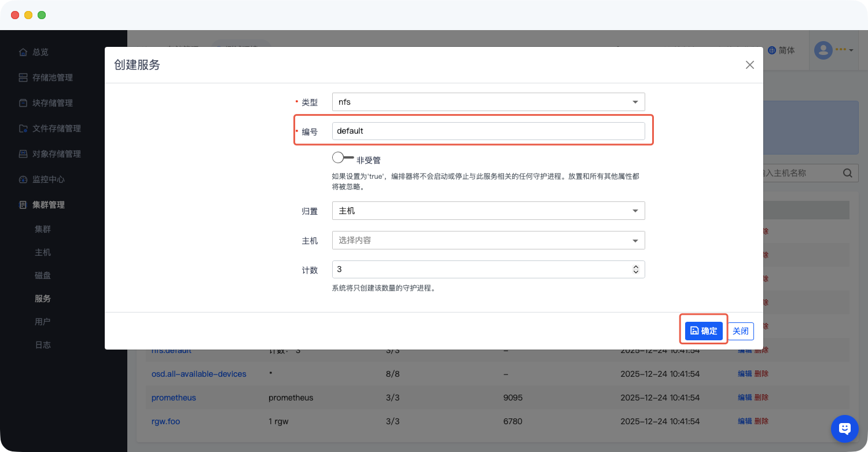
Task: Click the 对象存储管理 icon in sidebar
Action: pos(23,154)
